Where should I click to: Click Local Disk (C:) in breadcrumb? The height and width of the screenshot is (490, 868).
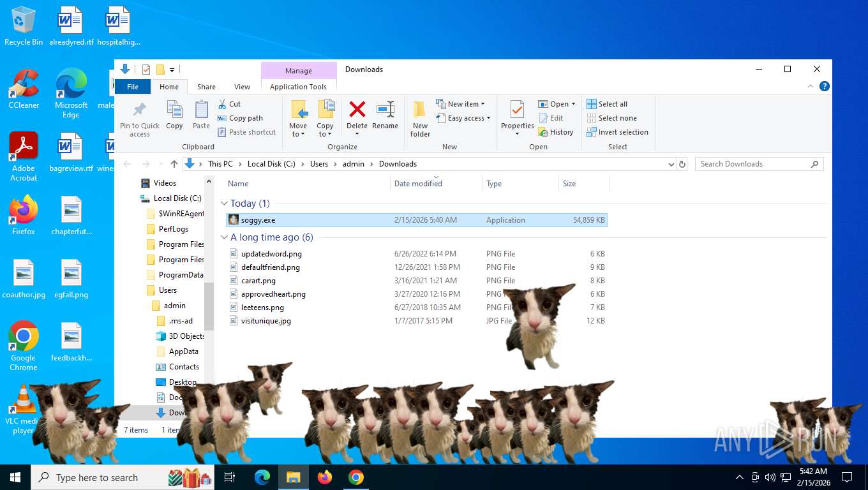[271, 164]
